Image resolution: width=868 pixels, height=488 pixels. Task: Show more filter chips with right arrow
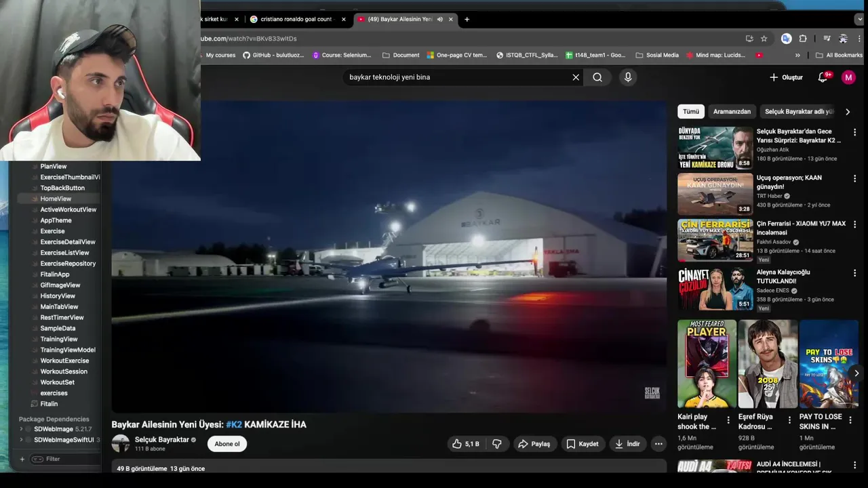[x=848, y=112]
